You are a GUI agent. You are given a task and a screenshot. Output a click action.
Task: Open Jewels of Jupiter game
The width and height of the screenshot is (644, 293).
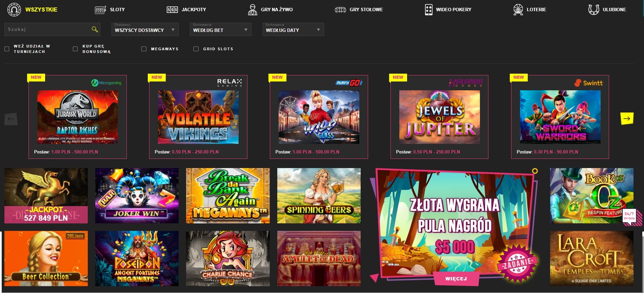[440, 117]
